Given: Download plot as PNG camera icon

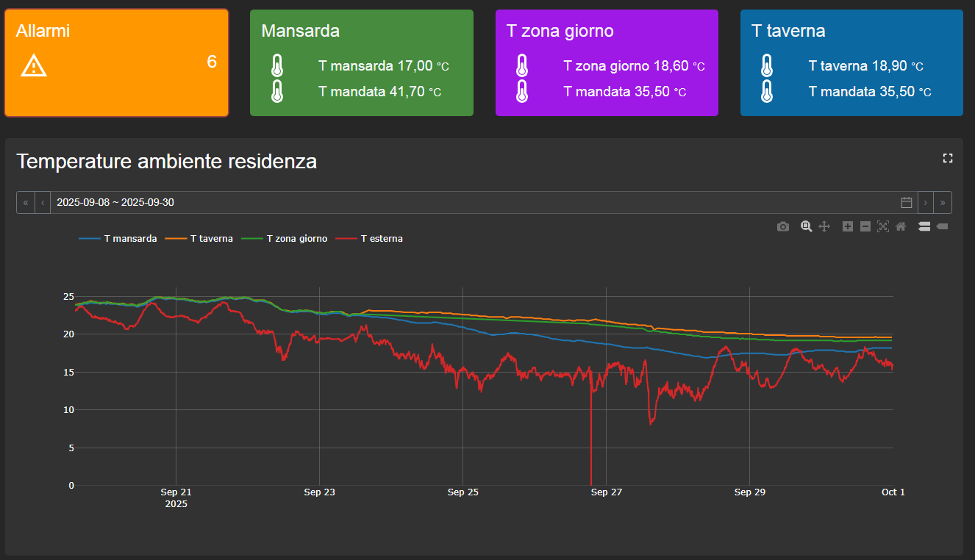Looking at the screenshot, I should [783, 227].
